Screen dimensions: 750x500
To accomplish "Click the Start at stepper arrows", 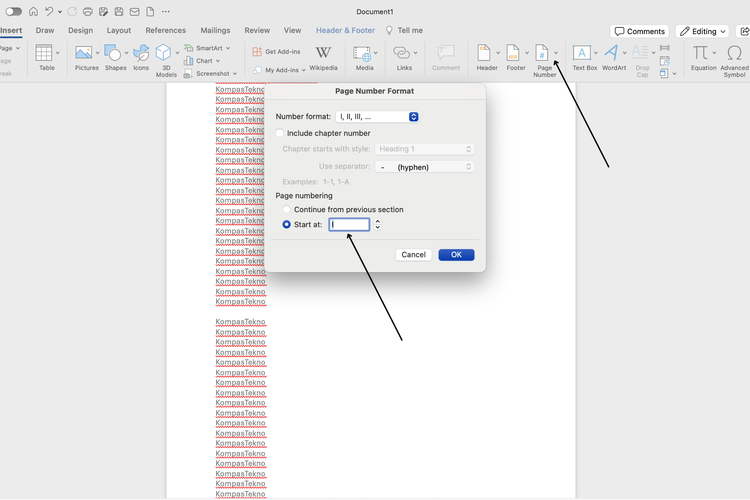I will pos(377,224).
